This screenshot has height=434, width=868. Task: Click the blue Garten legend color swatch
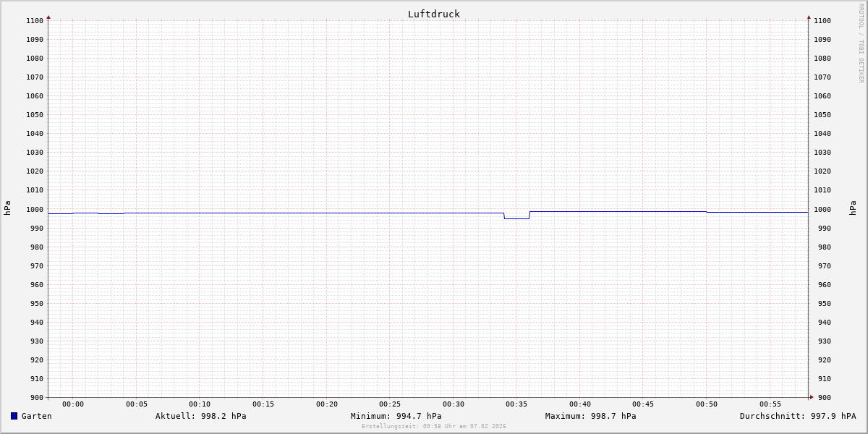point(14,416)
